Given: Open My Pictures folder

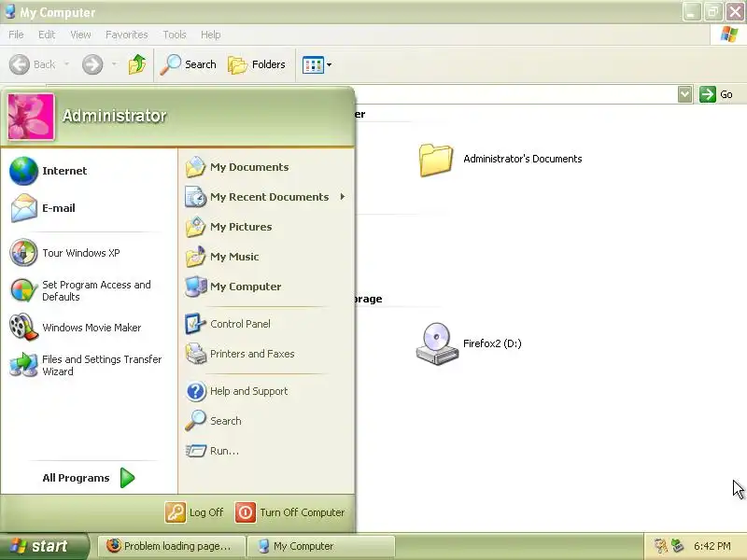Looking at the screenshot, I should click(265, 227).
